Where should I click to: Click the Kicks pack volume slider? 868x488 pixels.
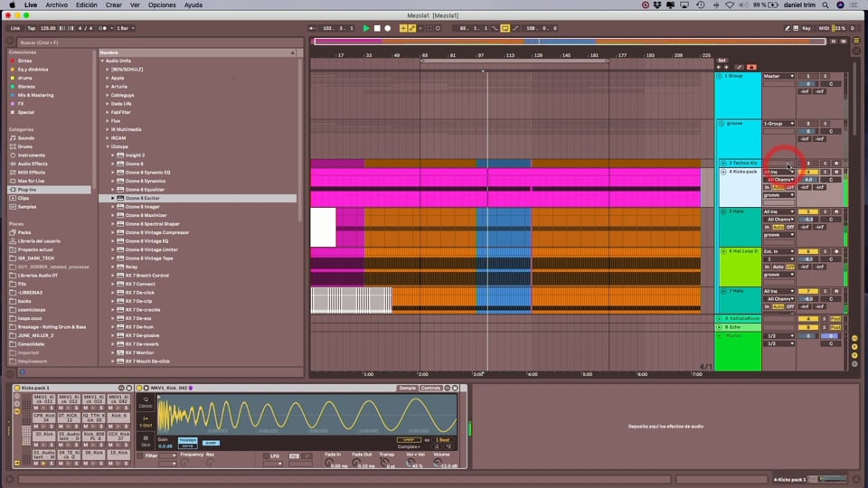(808, 180)
